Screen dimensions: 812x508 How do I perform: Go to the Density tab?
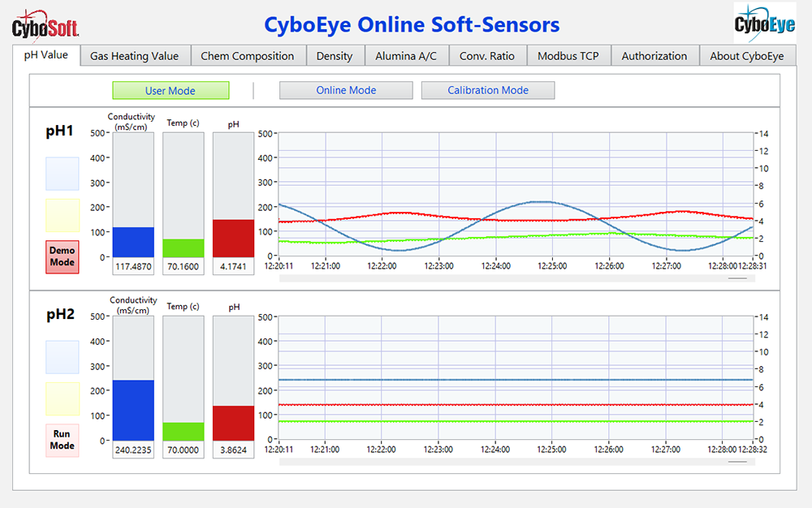[x=335, y=56]
